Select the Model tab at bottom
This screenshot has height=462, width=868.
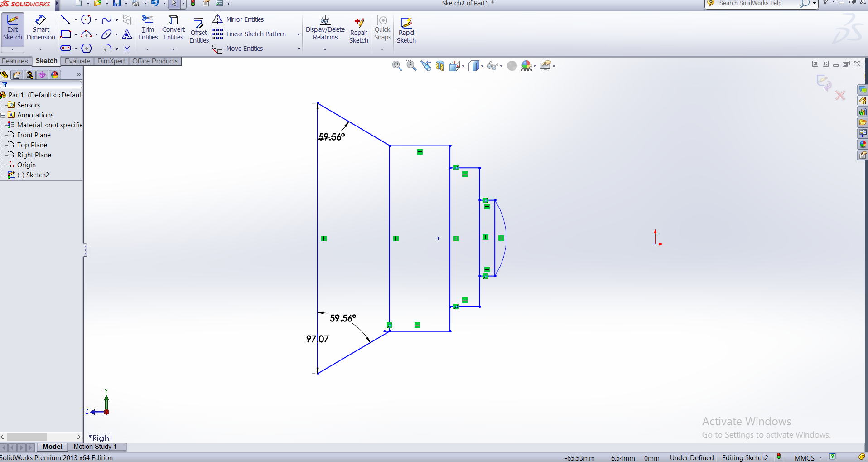pos(53,447)
